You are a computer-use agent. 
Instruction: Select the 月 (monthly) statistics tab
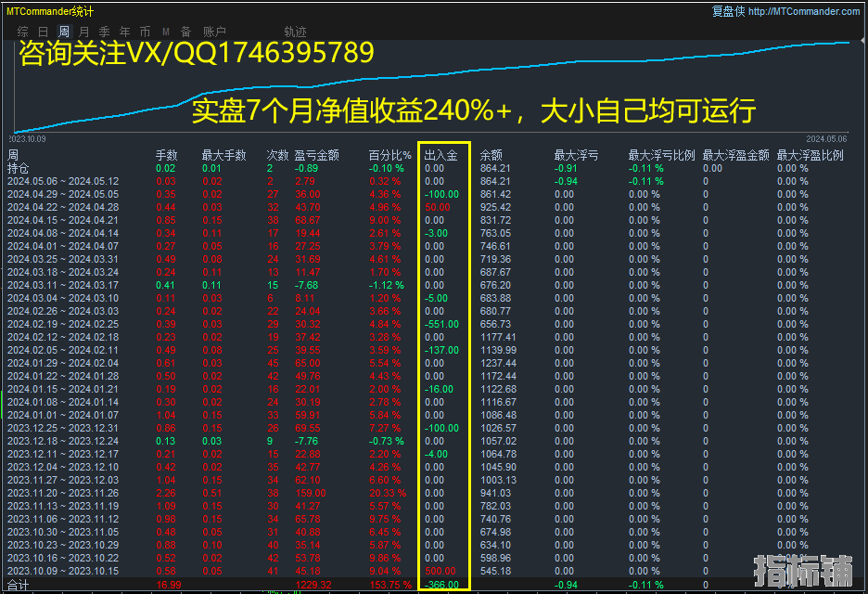point(84,32)
